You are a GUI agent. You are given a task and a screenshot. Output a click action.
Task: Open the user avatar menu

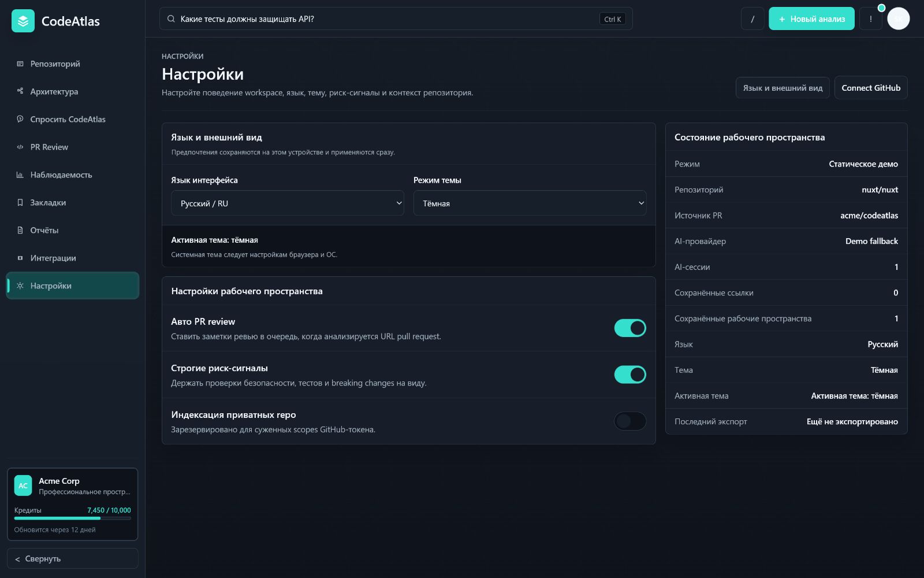[x=898, y=19]
